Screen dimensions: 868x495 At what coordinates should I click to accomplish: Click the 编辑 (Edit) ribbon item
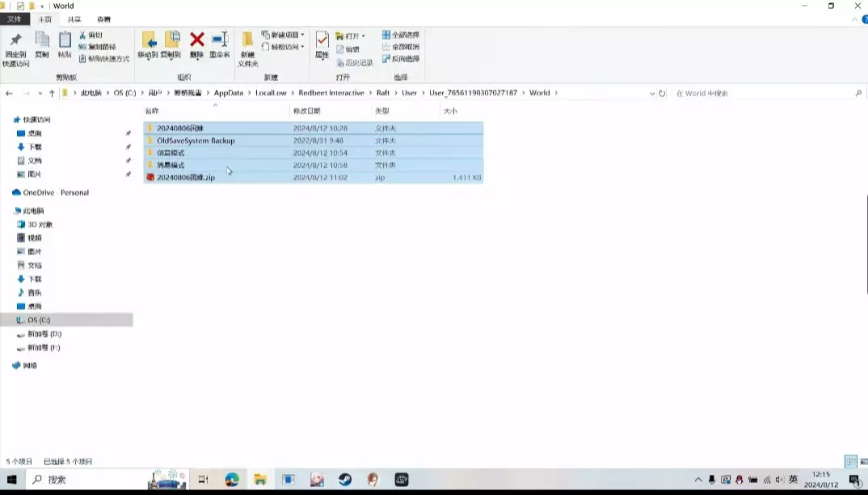[x=348, y=49]
